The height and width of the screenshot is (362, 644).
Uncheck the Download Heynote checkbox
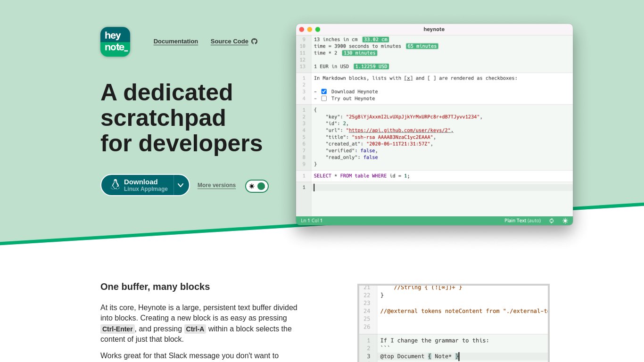(324, 91)
